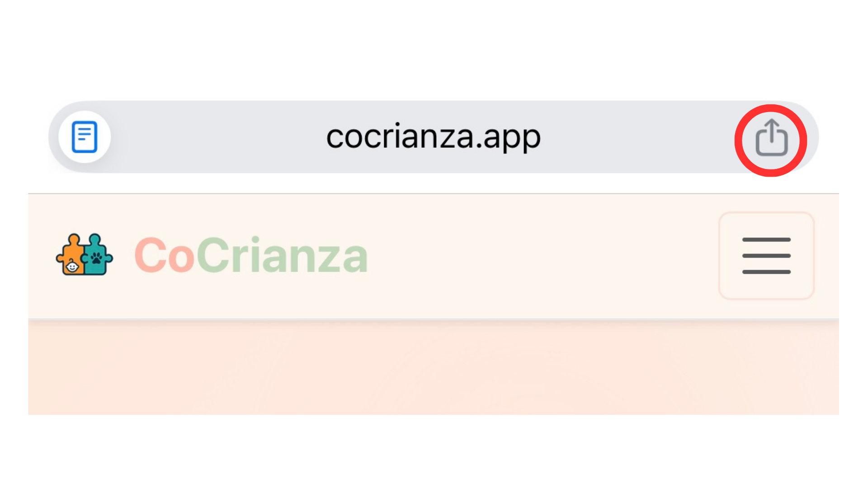Screen dimensions: 868x488
Task: Tap the cocrianza.app address bar
Action: click(x=434, y=137)
